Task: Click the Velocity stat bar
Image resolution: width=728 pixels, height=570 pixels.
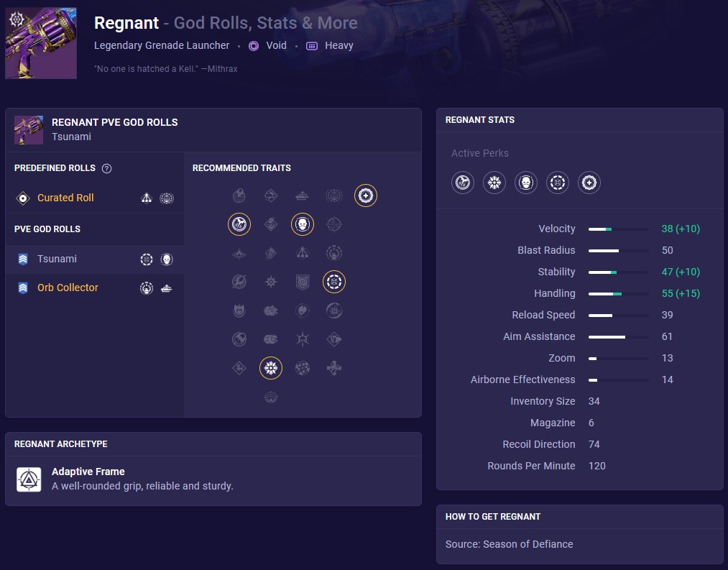Action: pyautogui.click(x=618, y=229)
